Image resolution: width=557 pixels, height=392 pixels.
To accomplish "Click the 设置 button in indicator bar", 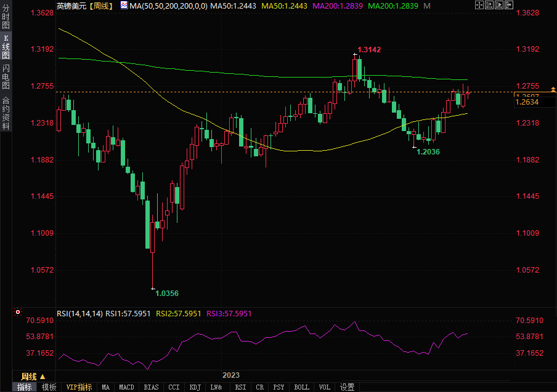I will (x=347, y=387).
